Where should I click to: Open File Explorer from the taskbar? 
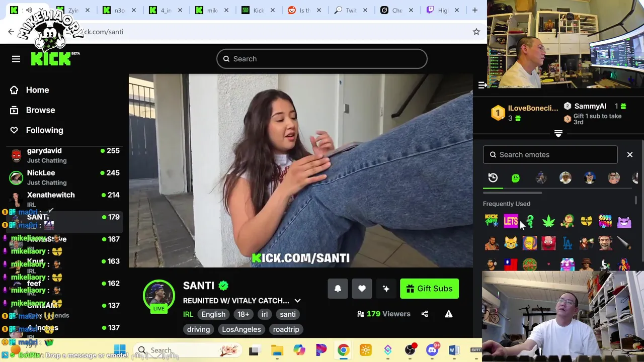pos(277,350)
